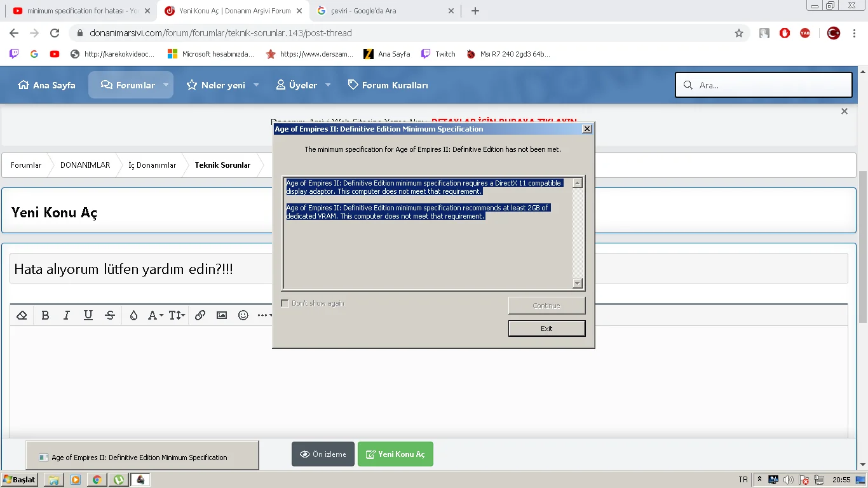The width and height of the screenshot is (868, 488).
Task: Open the text color droplet tool
Action: pyautogui.click(x=133, y=315)
